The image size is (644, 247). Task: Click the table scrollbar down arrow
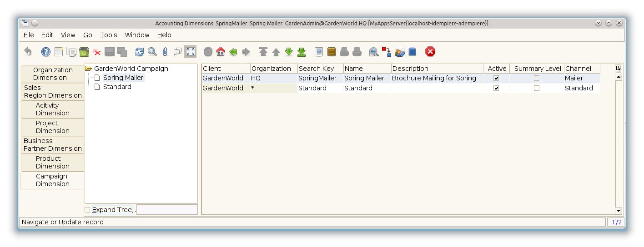pyautogui.click(x=618, y=211)
